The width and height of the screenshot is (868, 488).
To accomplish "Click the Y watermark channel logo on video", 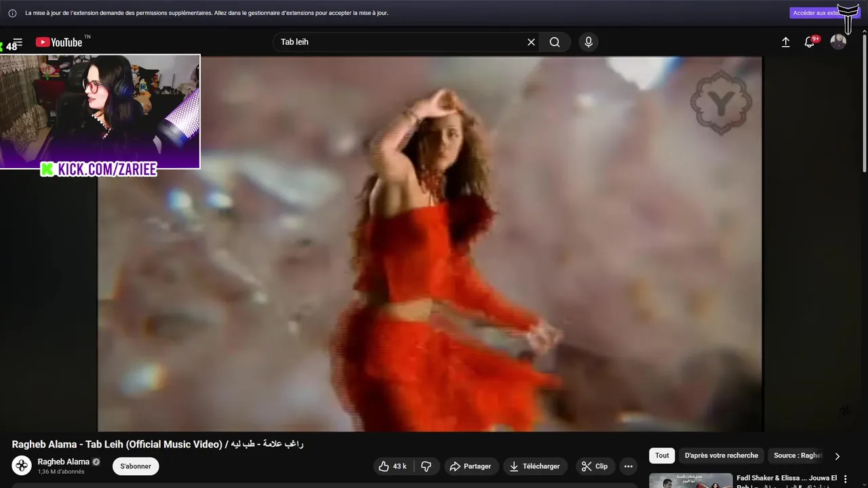I will point(721,103).
